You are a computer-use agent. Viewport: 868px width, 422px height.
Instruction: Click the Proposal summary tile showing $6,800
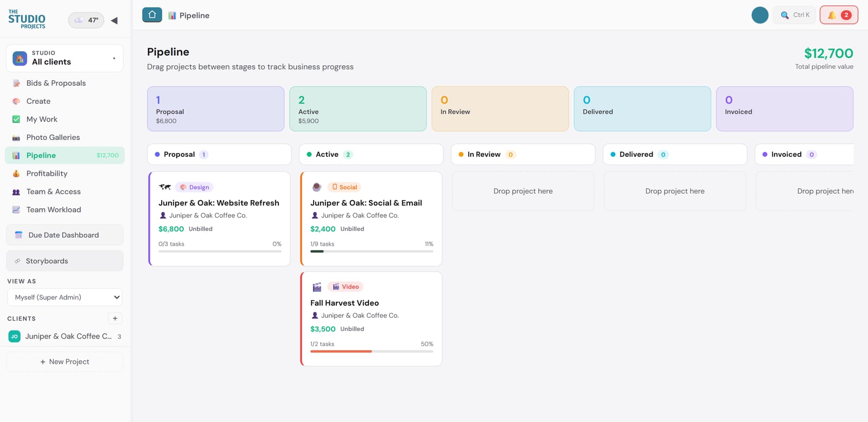point(216,109)
